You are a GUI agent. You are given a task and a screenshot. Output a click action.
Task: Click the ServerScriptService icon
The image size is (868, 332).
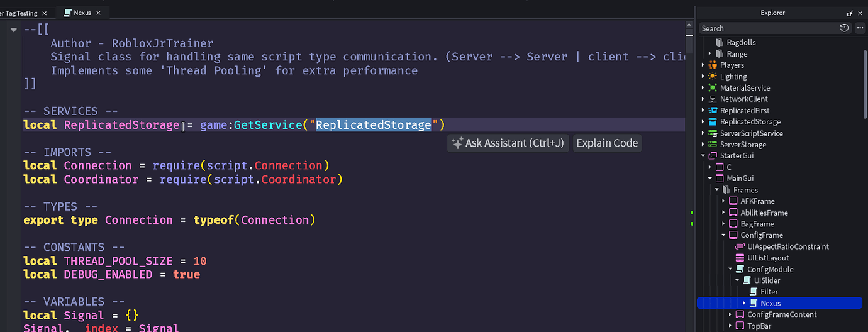[x=713, y=133]
